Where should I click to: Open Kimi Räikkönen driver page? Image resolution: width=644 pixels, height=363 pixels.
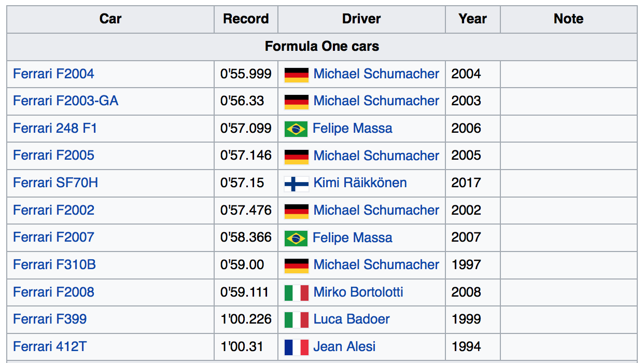click(x=360, y=183)
